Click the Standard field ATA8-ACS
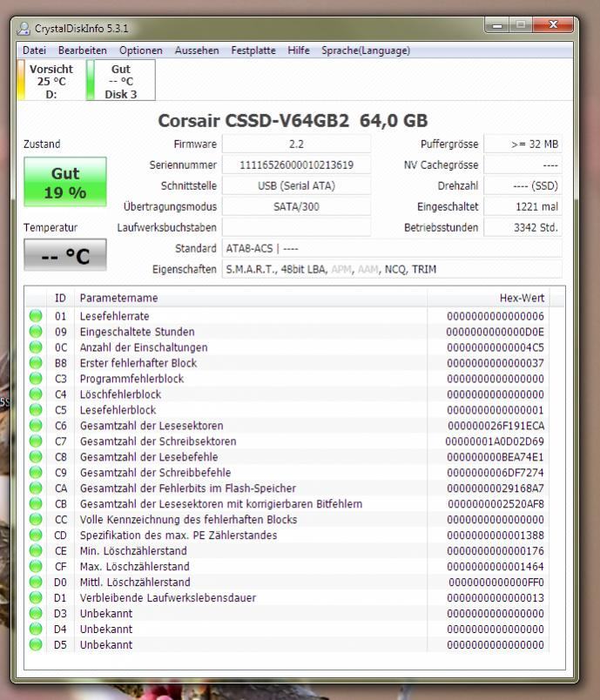Screen dimensions: 600x700 [392, 248]
